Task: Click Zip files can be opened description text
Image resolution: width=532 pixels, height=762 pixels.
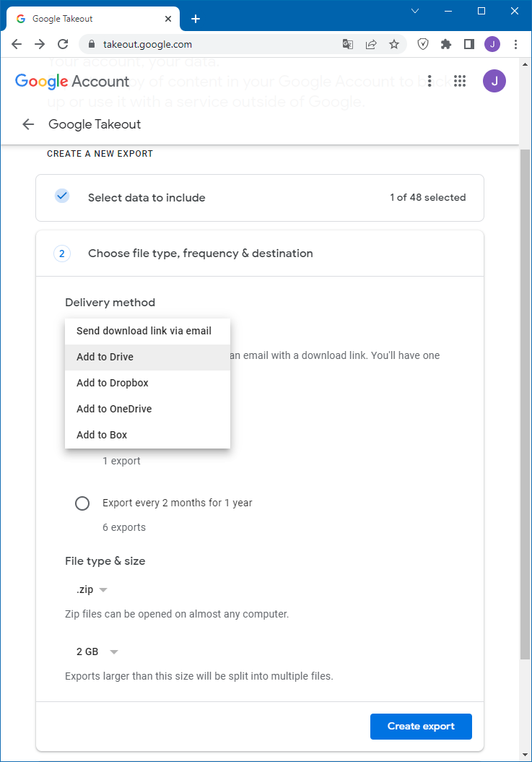Action: 177,614
